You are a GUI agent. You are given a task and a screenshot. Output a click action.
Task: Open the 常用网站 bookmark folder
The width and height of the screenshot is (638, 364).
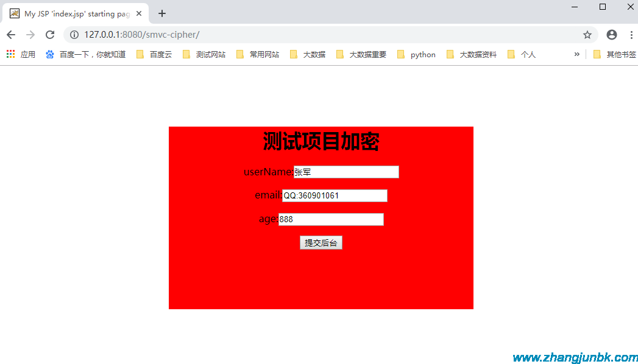click(x=258, y=54)
